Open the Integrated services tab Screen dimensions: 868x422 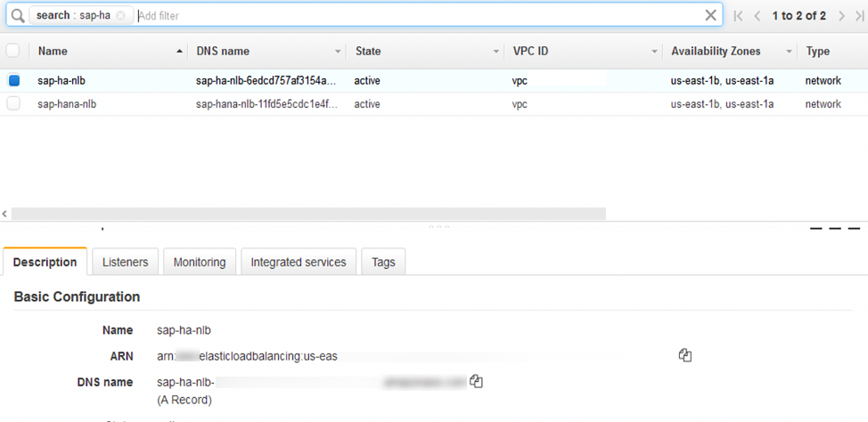tap(299, 263)
